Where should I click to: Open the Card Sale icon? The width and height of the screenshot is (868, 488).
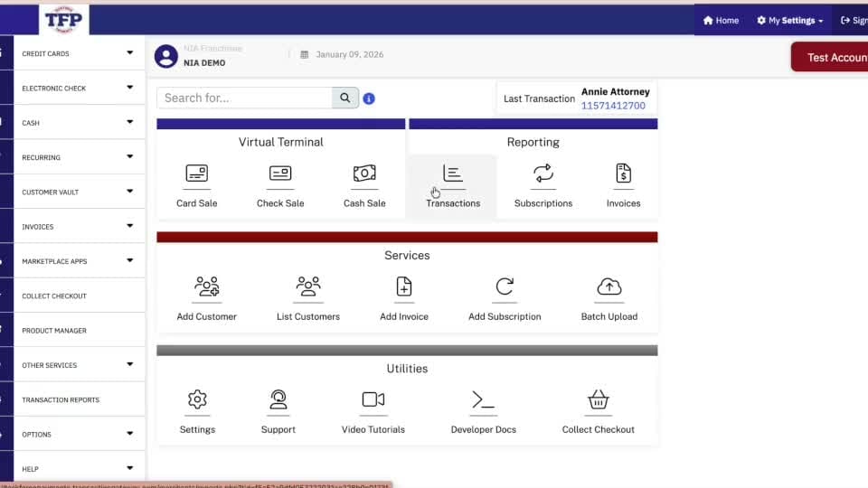[196, 174]
